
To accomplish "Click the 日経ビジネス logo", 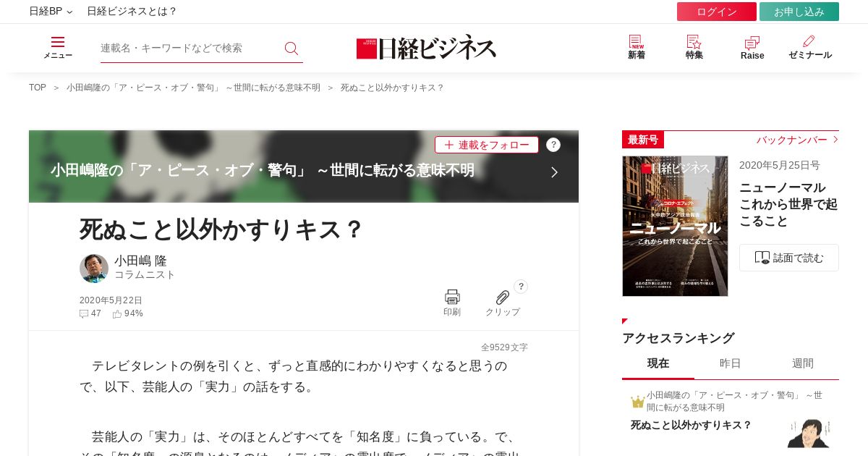I will [427, 48].
